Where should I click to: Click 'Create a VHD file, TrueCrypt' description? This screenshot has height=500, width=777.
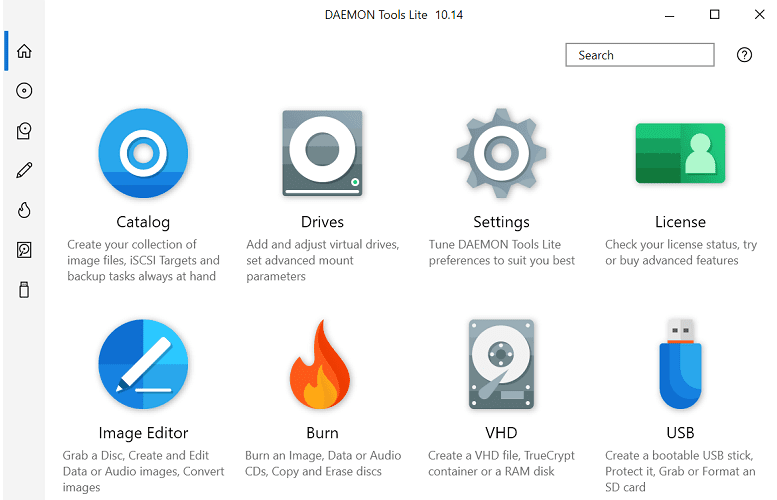pyautogui.click(x=501, y=463)
